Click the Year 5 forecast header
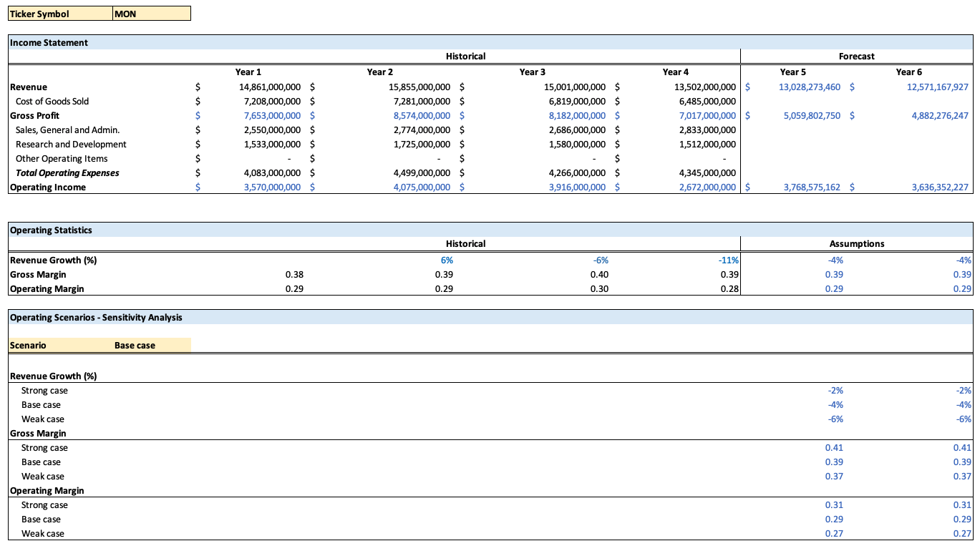 (x=792, y=72)
